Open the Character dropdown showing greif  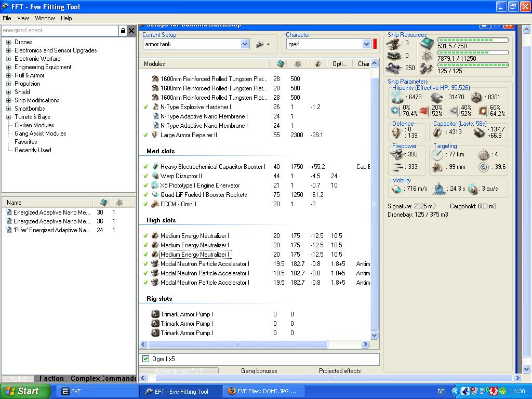(366, 44)
